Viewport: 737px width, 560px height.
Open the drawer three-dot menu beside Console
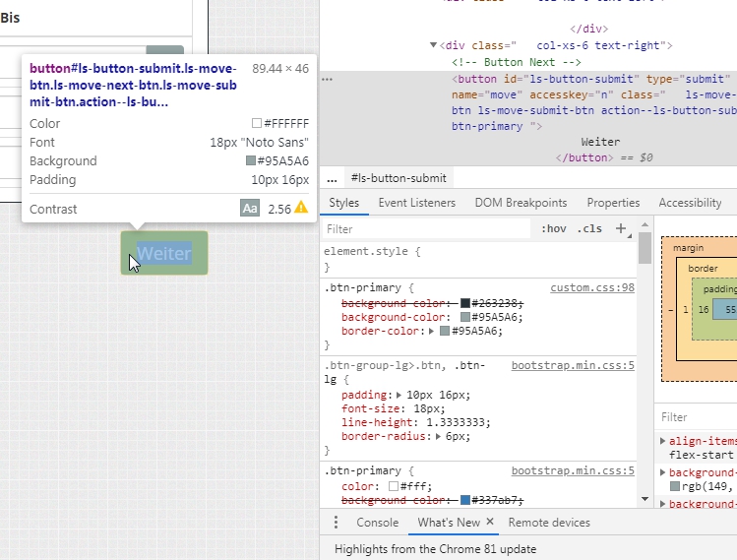point(336,523)
